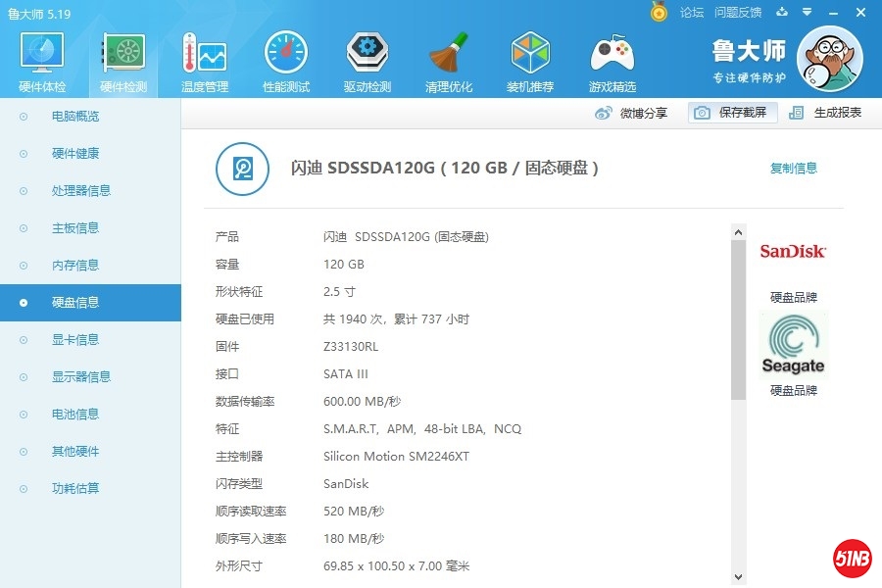882x588 pixels.
Task: Select 电池信息 in sidebar
Action: (90, 415)
